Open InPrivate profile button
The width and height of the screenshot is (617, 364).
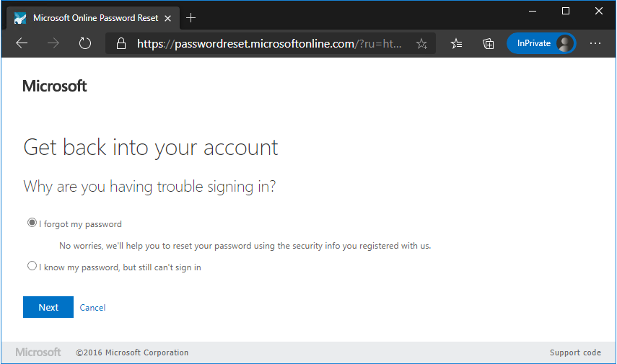[541, 43]
